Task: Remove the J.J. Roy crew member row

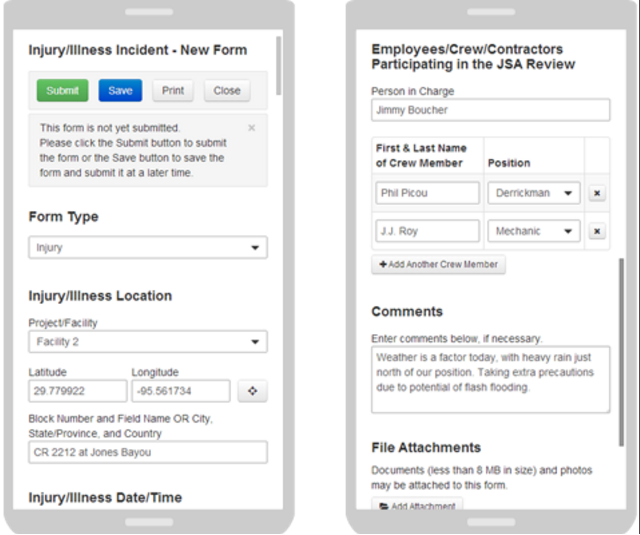Action: pyautogui.click(x=596, y=231)
